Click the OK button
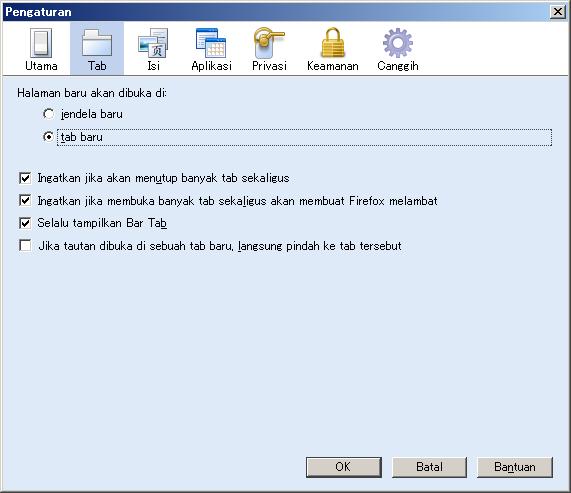 click(x=343, y=467)
